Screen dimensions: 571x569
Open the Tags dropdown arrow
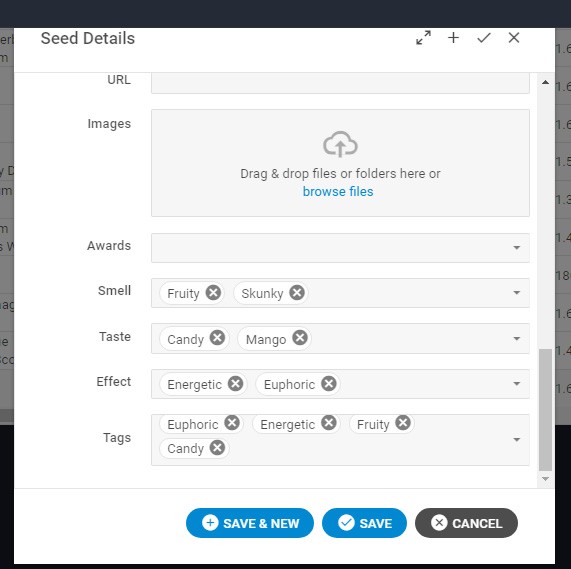click(516, 440)
